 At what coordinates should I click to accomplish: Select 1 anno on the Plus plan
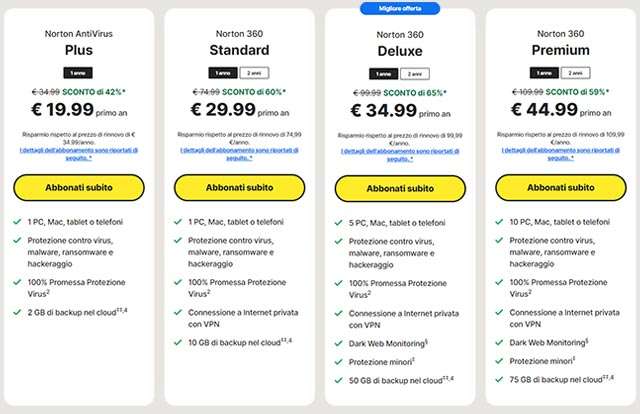[x=77, y=72]
